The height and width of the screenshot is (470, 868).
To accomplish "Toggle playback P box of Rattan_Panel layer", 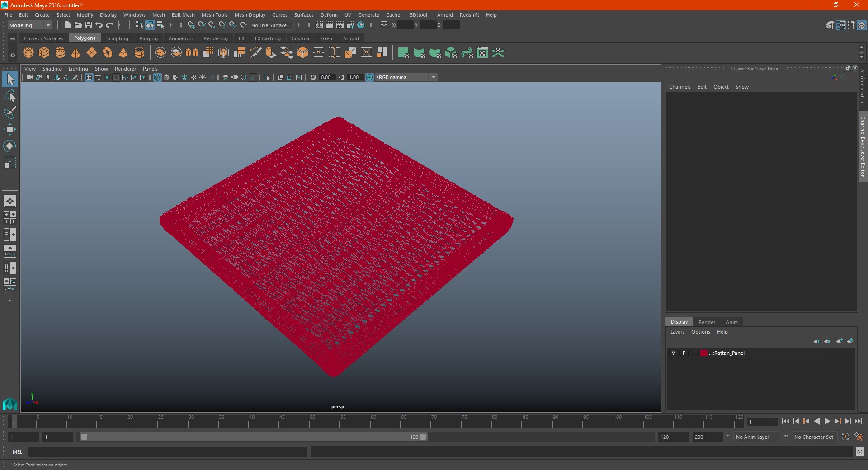I will tap(684, 353).
